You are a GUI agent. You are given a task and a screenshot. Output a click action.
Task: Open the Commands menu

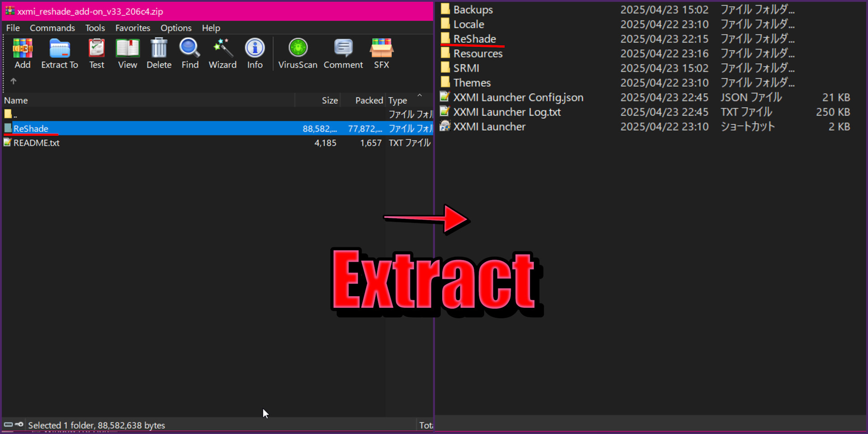coord(52,28)
